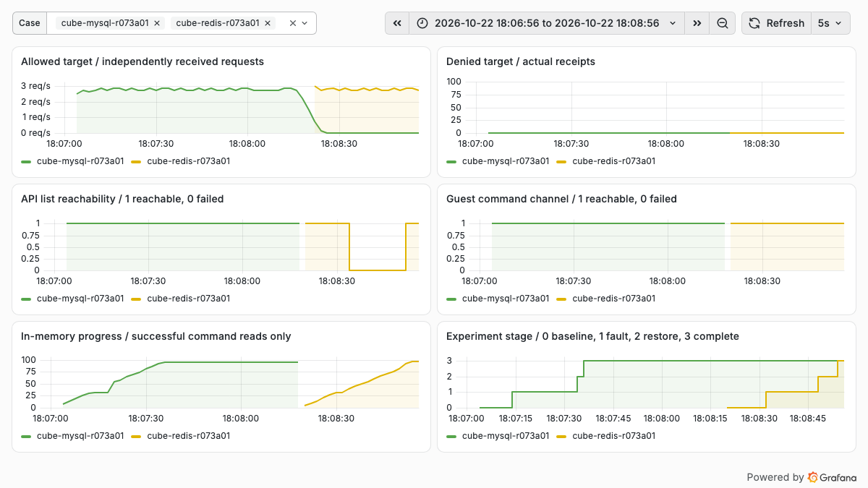Viewport: 868px width, 488px height.
Task: Zoom out the time range
Action: (722, 23)
